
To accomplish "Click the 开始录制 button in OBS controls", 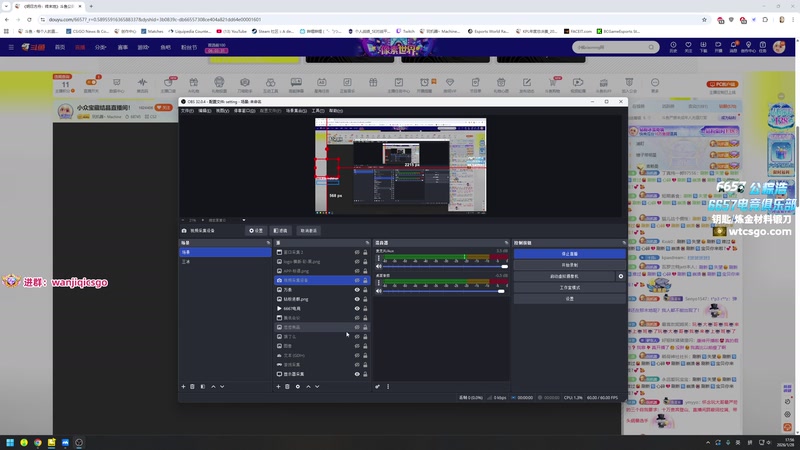I will (569, 265).
